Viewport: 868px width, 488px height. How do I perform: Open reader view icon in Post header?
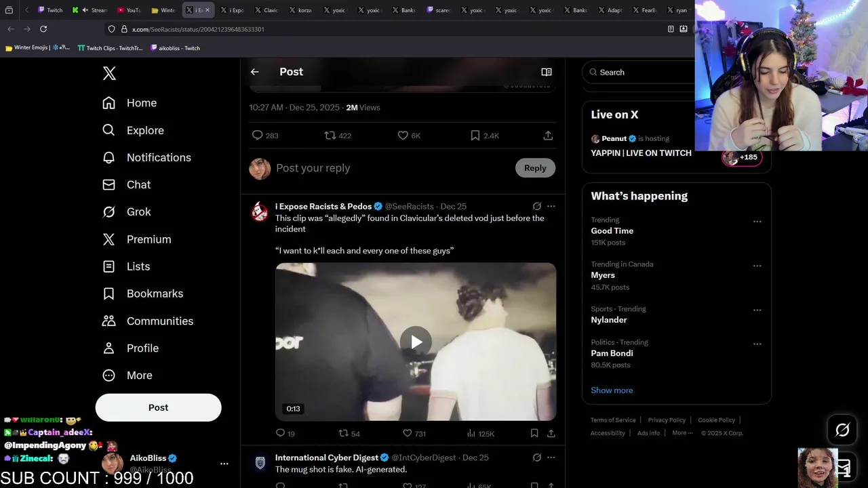pyautogui.click(x=547, y=72)
